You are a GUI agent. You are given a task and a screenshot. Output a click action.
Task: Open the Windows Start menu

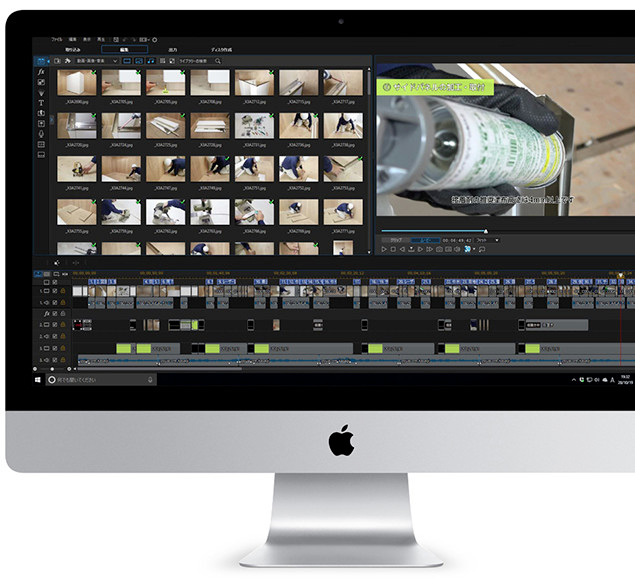tap(39, 380)
